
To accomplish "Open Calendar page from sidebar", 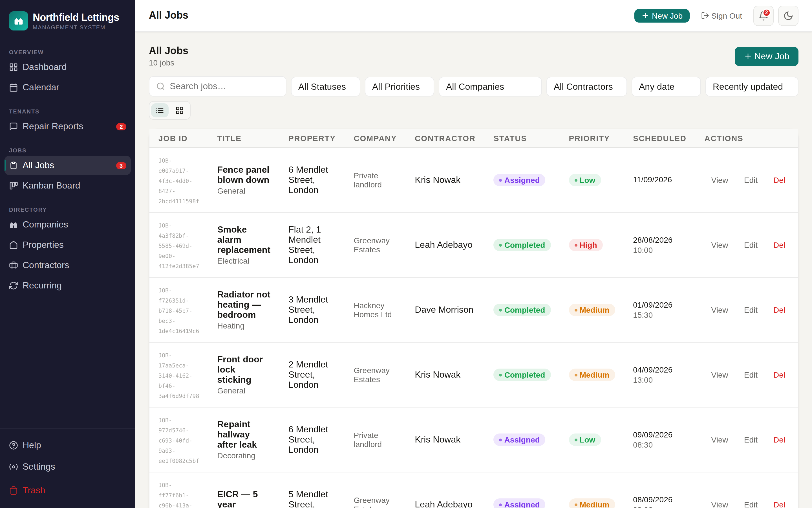I will [68, 87].
